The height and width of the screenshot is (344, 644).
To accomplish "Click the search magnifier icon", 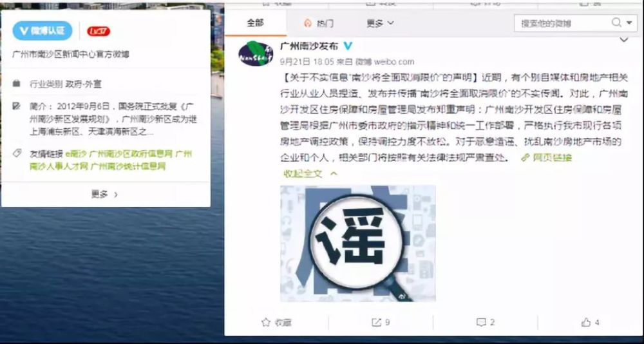I will [616, 23].
